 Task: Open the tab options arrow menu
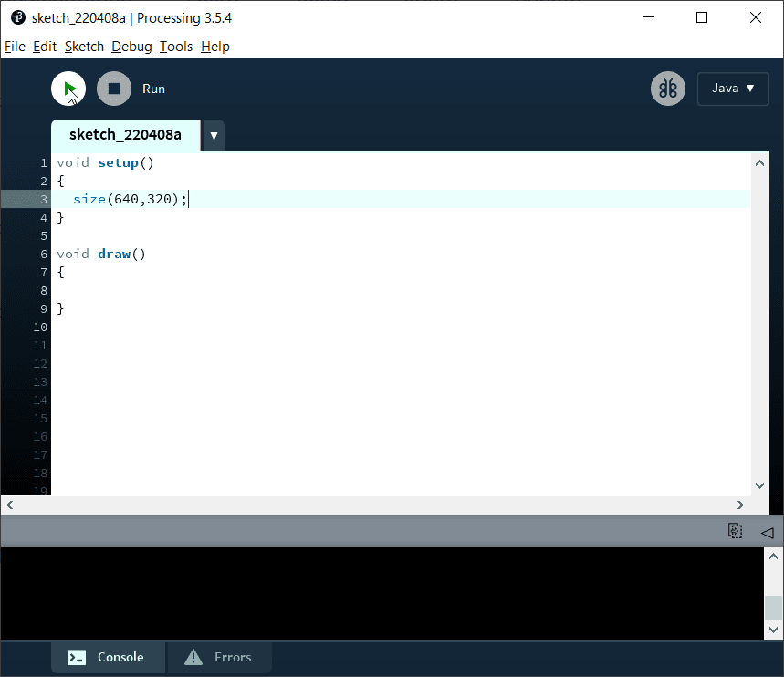pos(214,136)
